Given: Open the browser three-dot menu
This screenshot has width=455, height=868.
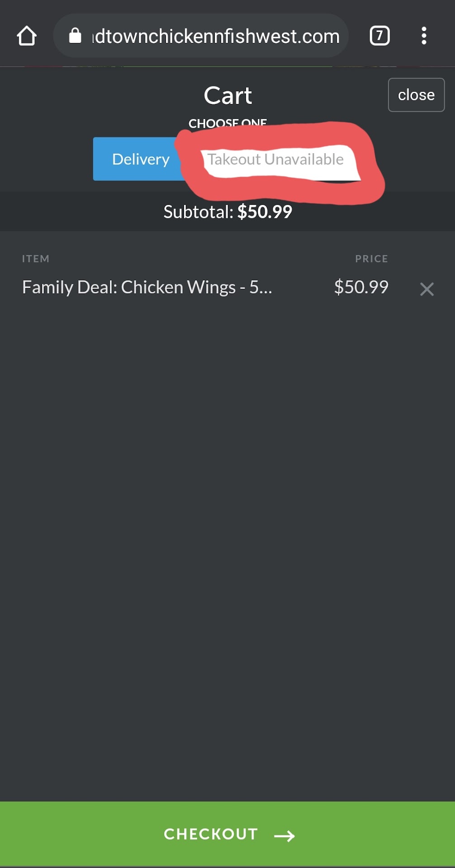Looking at the screenshot, I should [424, 36].
